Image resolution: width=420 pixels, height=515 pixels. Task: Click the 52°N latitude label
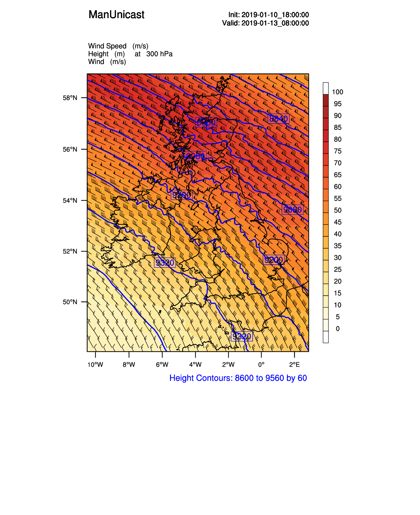[70, 251]
